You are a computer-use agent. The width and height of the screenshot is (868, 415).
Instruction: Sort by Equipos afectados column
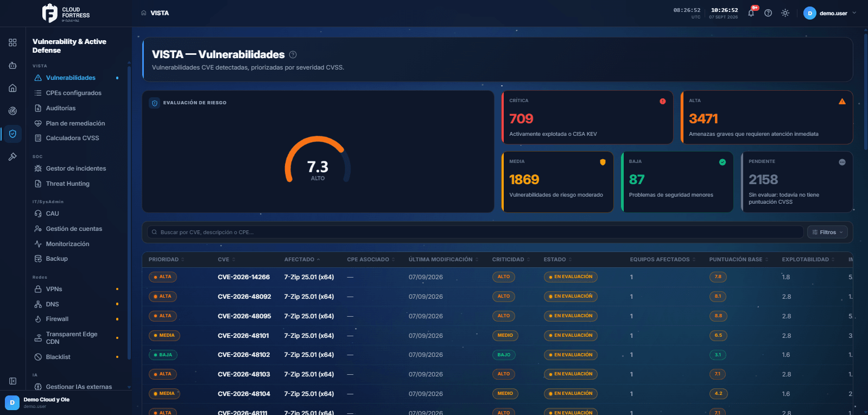tap(663, 260)
